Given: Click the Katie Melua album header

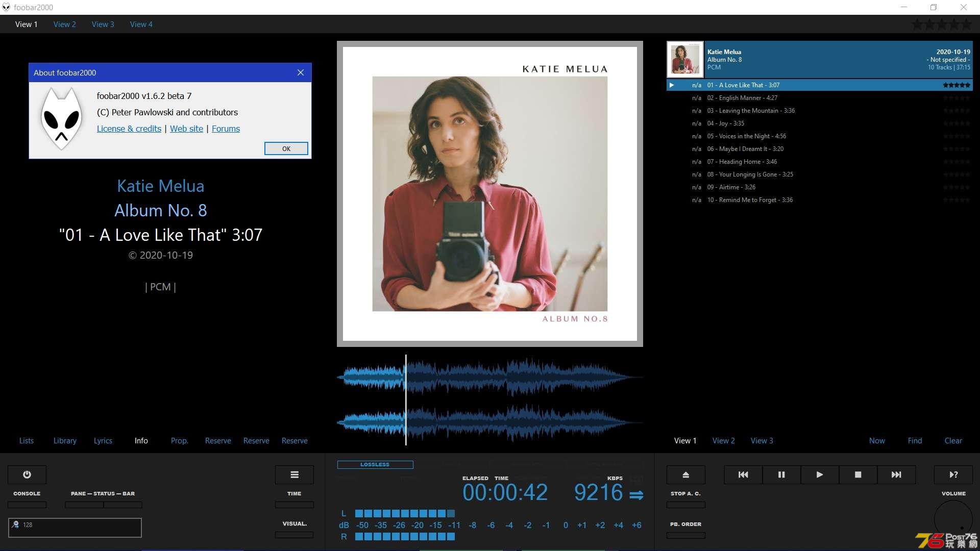Looking at the screenshot, I should point(838,60).
